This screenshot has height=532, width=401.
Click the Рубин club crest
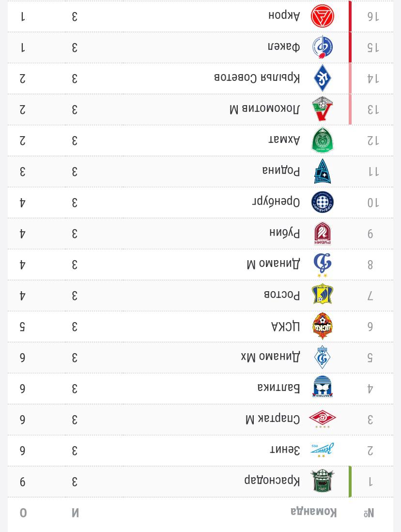[x=322, y=234]
